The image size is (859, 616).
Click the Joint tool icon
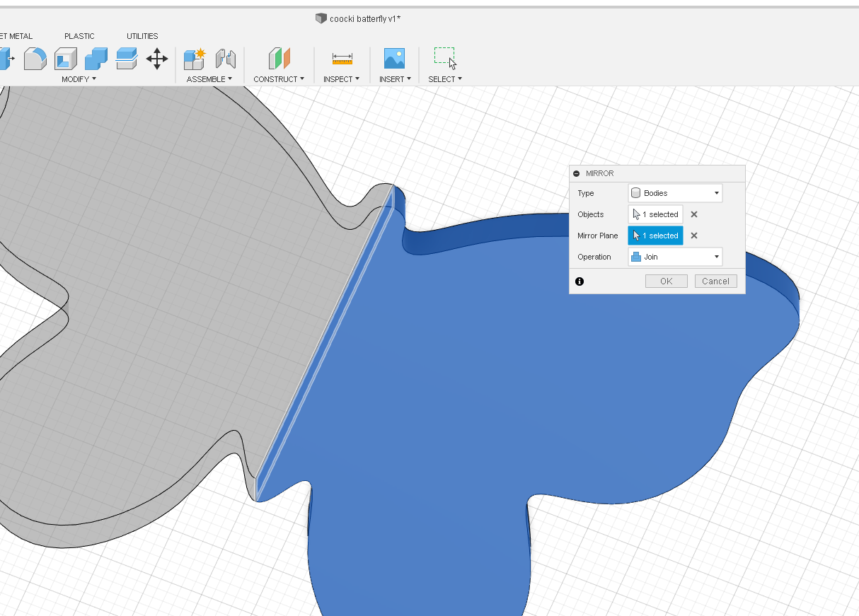pyautogui.click(x=225, y=59)
